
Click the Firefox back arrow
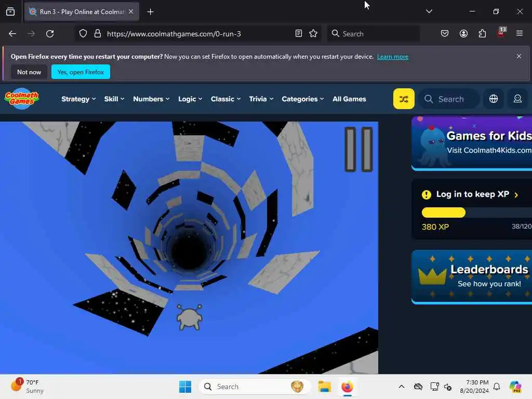tap(12, 34)
